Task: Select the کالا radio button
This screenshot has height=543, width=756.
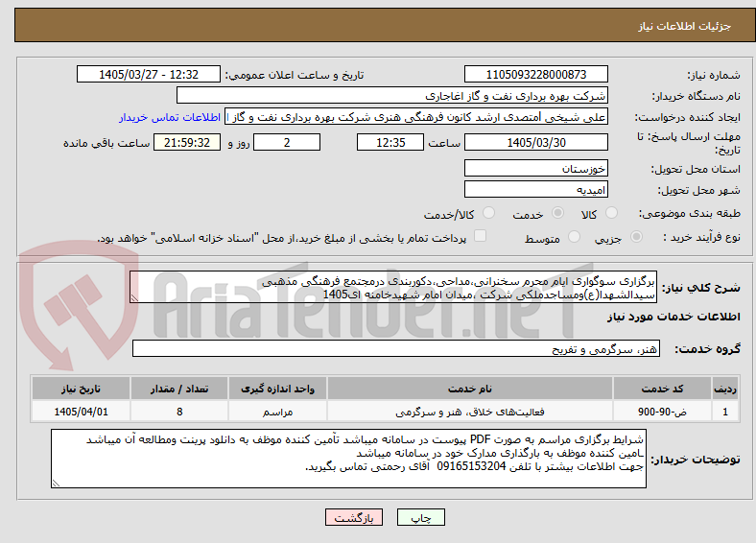Action: point(611,213)
